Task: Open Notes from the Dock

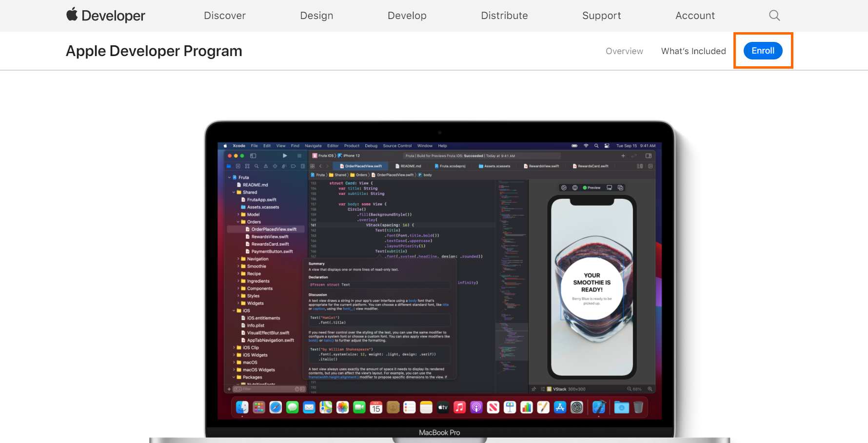Action: pyautogui.click(x=426, y=407)
